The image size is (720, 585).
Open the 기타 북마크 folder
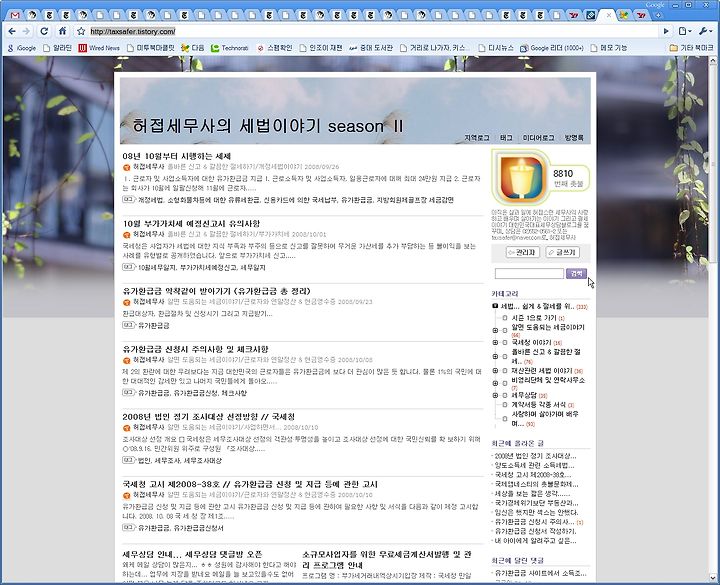pyautogui.click(x=692, y=48)
